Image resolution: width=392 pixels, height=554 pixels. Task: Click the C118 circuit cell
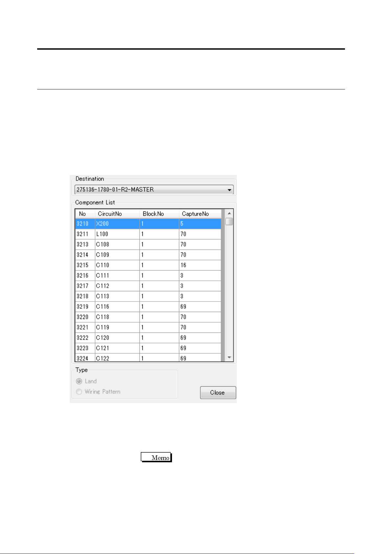tap(117, 317)
